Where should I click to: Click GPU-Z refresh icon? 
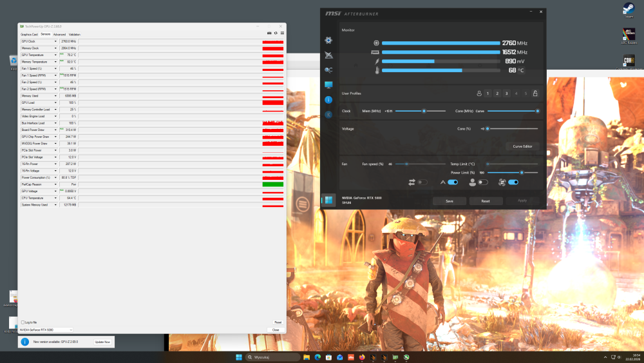coord(276,34)
